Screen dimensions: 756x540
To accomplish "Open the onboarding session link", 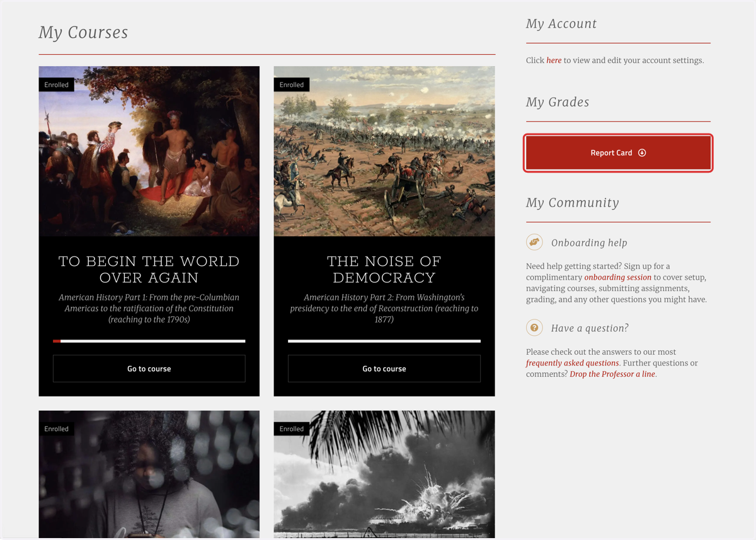I will pyautogui.click(x=617, y=277).
